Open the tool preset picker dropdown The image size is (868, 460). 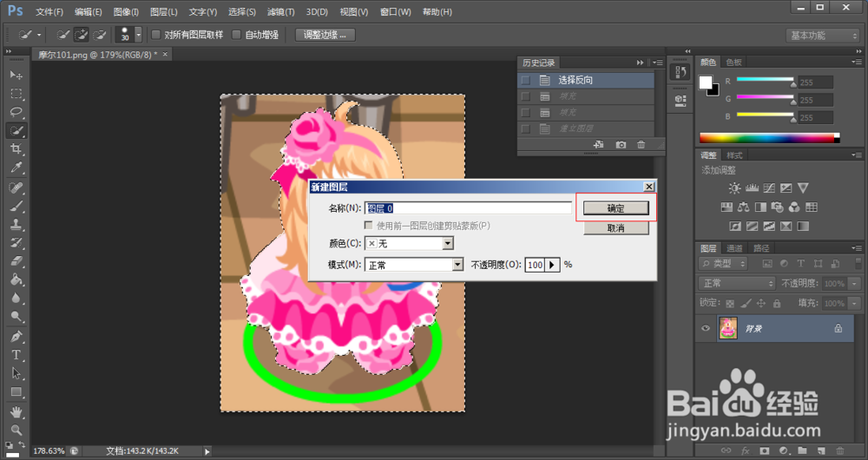click(x=39, y=35)
